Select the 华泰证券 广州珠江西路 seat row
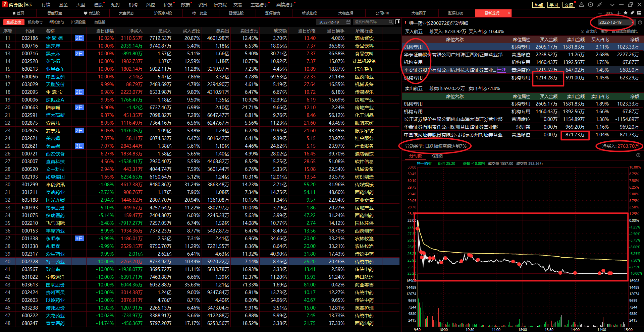644x332 pixels. pos(523,55)
